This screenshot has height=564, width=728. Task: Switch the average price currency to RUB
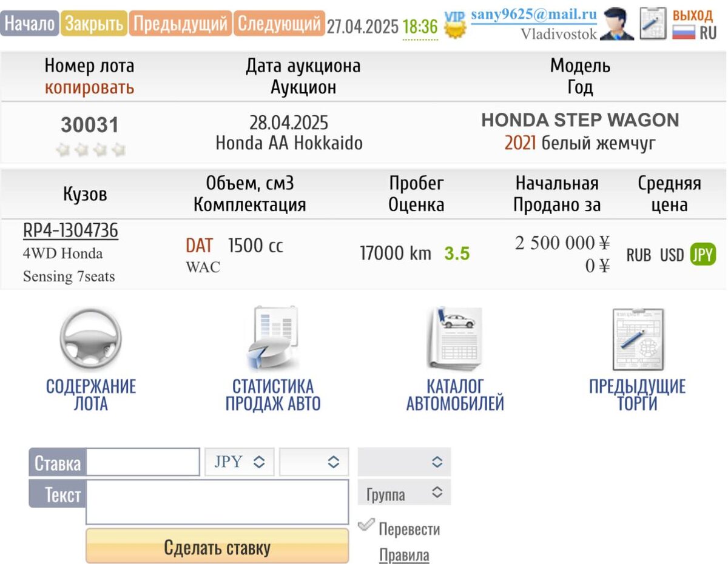(639, 255)
